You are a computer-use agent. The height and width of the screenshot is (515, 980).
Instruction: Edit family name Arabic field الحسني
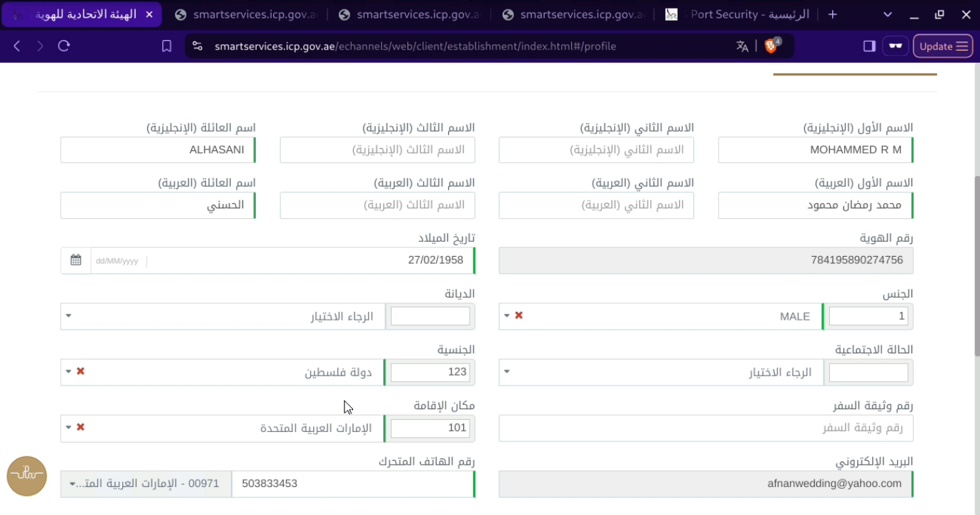(x=158, y=205)
